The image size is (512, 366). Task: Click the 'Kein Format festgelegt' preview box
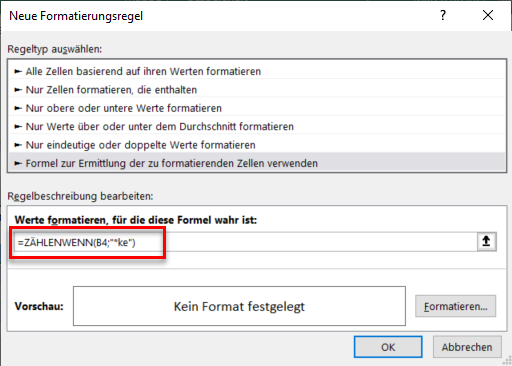tap(239, 306)
